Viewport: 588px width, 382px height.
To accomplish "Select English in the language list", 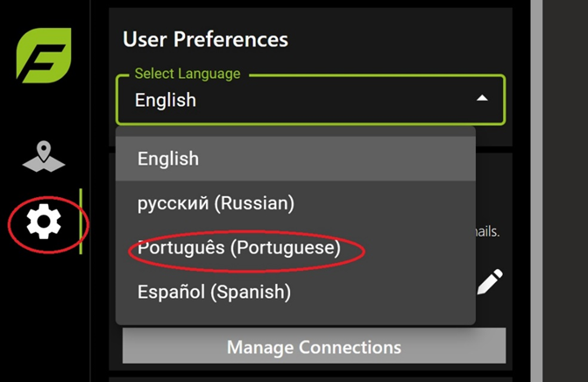I will coord(295,159).
